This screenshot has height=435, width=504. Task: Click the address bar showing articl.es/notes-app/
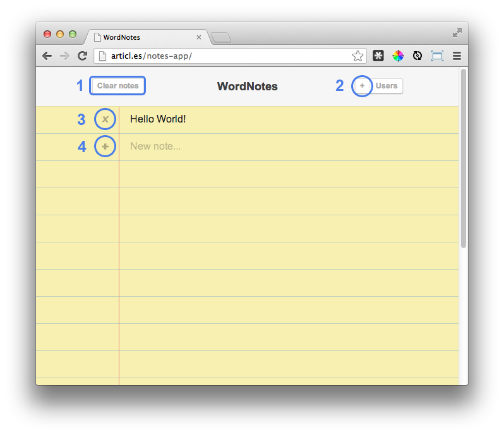tap(230, 56)
